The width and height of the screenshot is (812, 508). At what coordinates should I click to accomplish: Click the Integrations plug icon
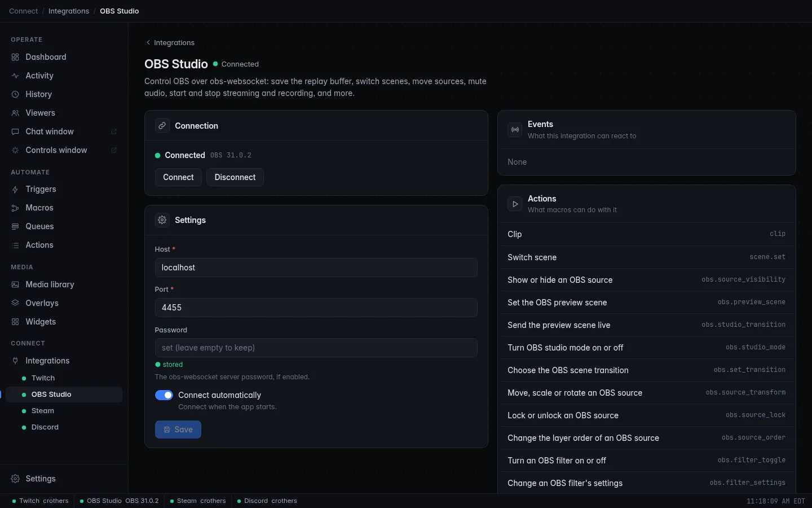15,361
